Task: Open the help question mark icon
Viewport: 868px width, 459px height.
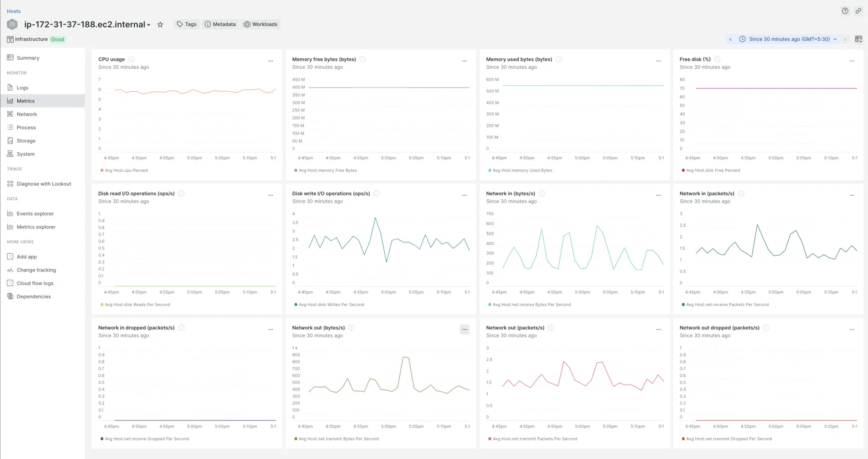Action: [x=844, y=11]
